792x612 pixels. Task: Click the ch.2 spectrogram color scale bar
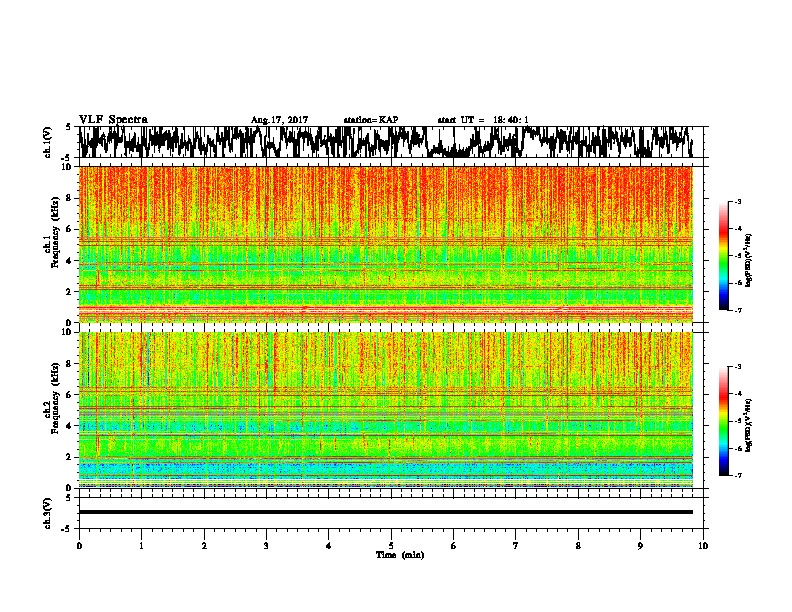pyautogui.click(x=723, y=421)
